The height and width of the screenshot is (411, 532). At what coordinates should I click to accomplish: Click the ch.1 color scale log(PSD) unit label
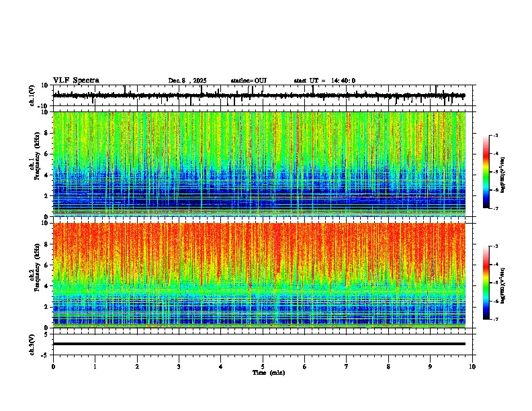[x=502, y=175]
